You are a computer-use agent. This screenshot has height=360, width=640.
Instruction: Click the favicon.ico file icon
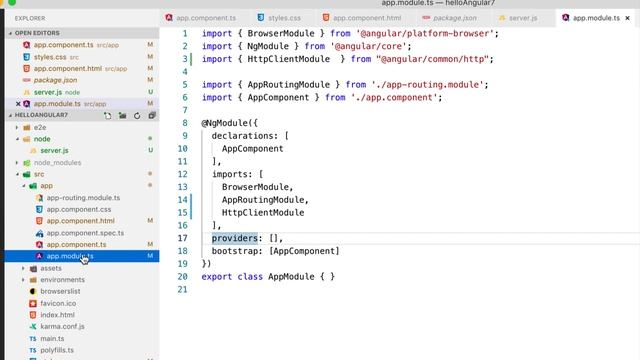point(33,303)
